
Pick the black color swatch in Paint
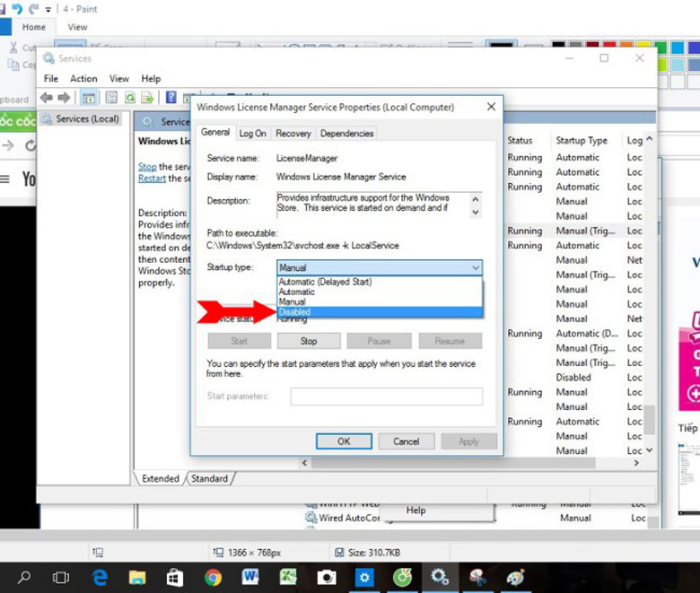pyautogui.click(x=558, y=46)
